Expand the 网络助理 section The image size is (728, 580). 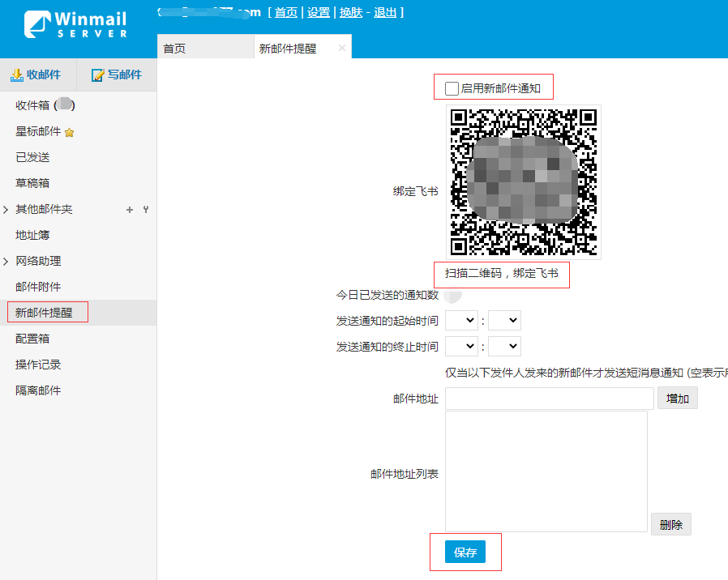(x=6, y=262)
